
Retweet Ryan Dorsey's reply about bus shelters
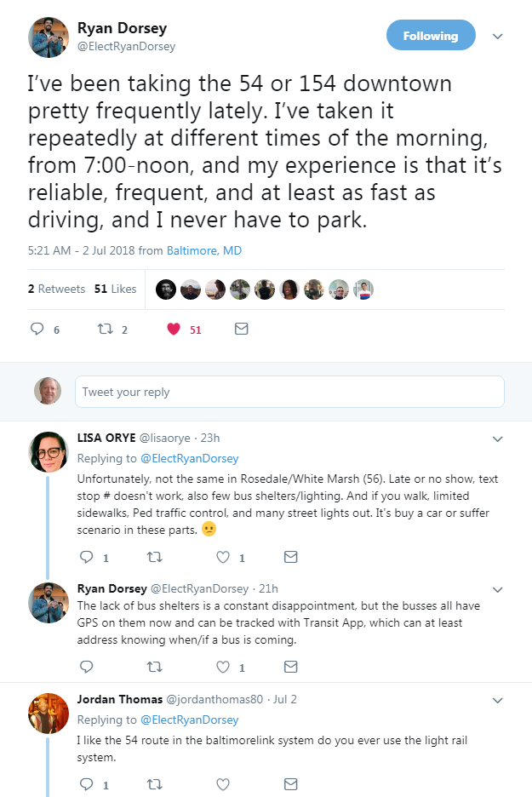(155, 667)
